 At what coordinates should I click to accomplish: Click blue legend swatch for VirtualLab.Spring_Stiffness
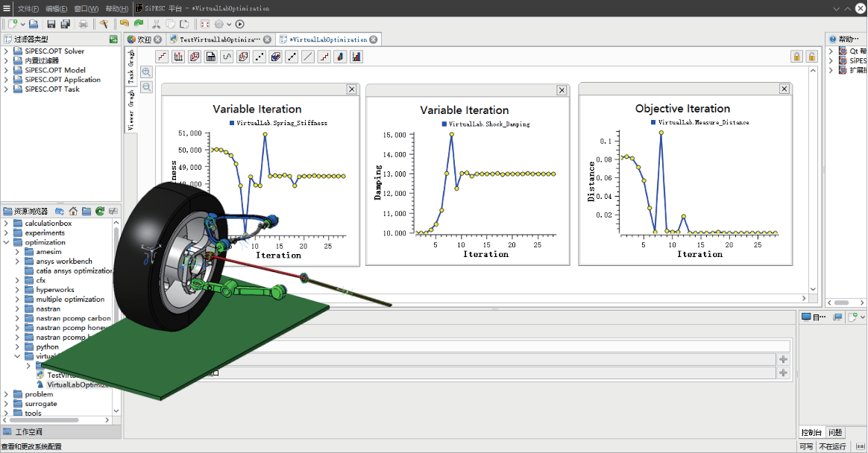[x=232, y=123]
